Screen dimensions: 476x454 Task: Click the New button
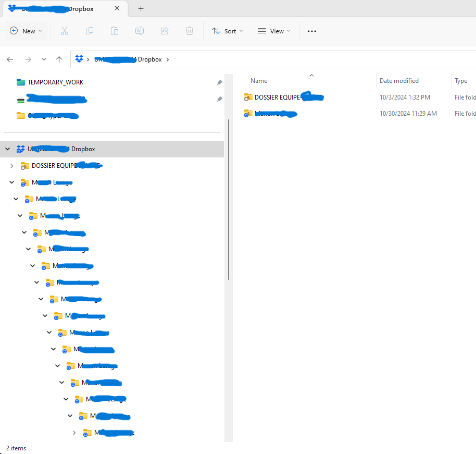click(x=26, y=31)
